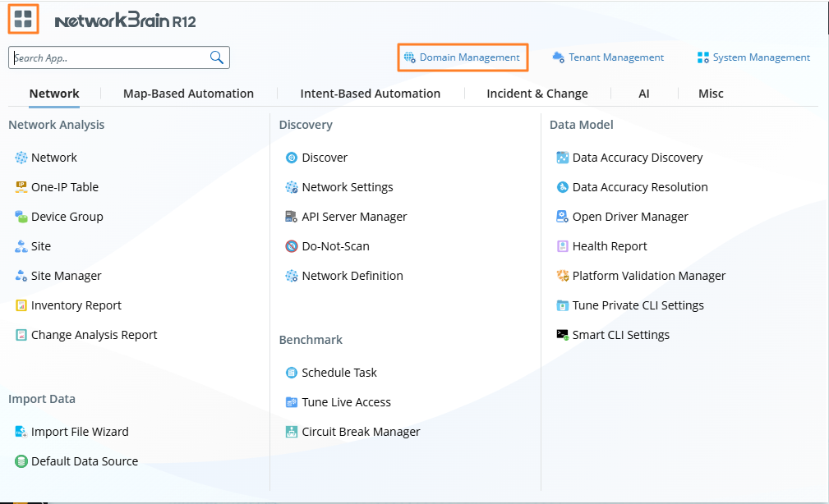Click the Do-Not-Scan icon
Viewport: 829px width, 504px height.
(292, 246)
